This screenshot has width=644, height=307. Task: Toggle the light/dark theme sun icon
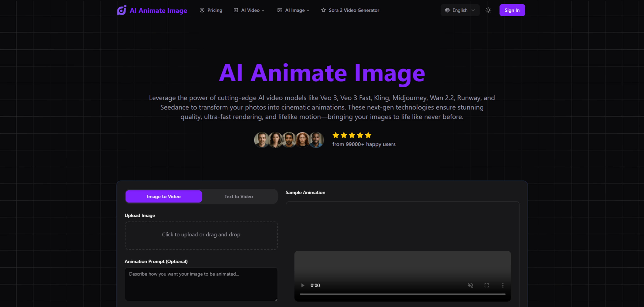[x=488, y=10]
